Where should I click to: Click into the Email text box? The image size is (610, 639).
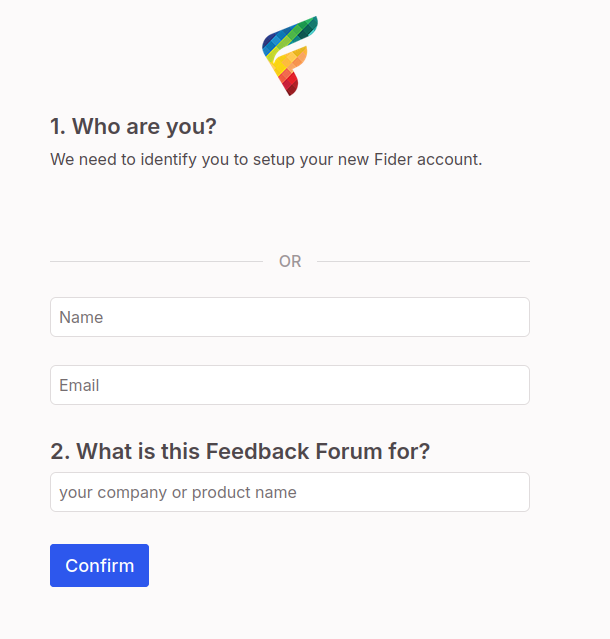[289, 385]
